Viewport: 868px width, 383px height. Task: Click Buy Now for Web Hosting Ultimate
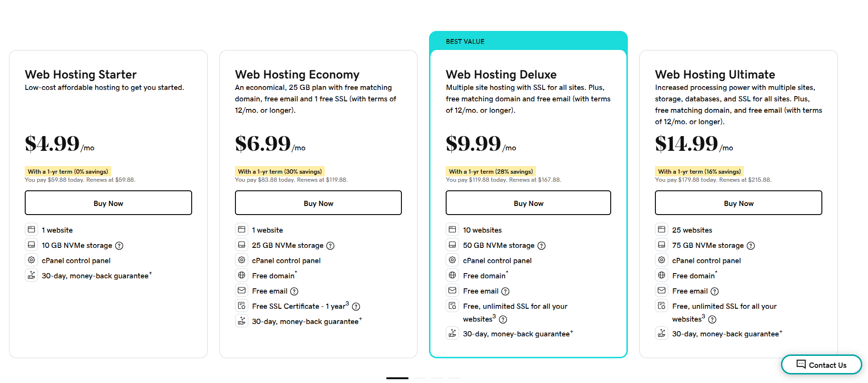click(x=738, y=203)
